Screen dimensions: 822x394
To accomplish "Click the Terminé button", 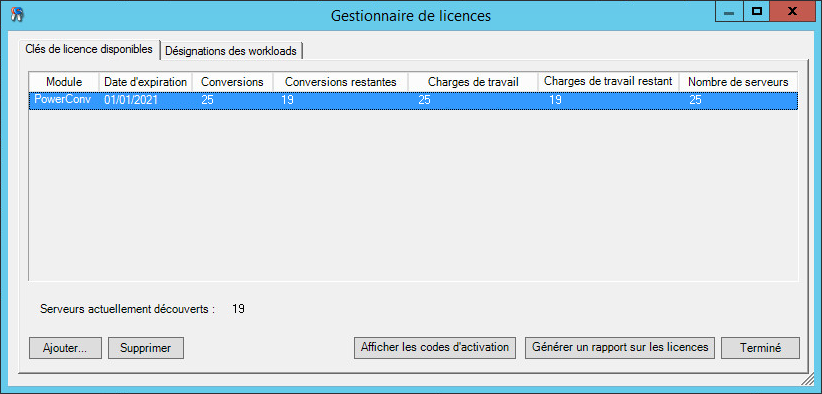I will tap(761, 348).
